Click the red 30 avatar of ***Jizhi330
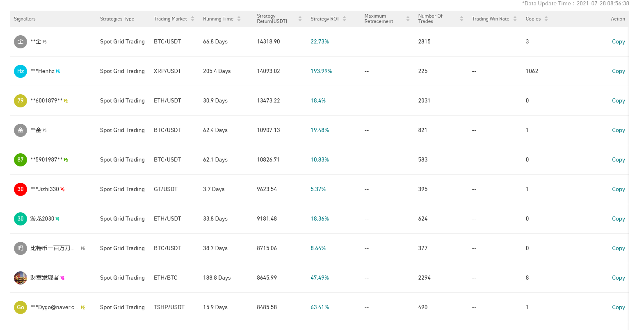This screenshot has width=644, height=330. (21, 189)
